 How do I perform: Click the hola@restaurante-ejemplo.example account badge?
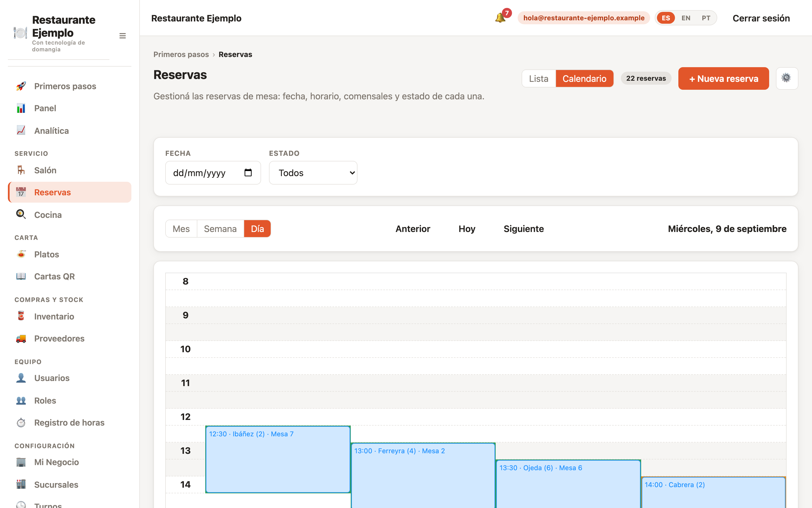(584, 18)
